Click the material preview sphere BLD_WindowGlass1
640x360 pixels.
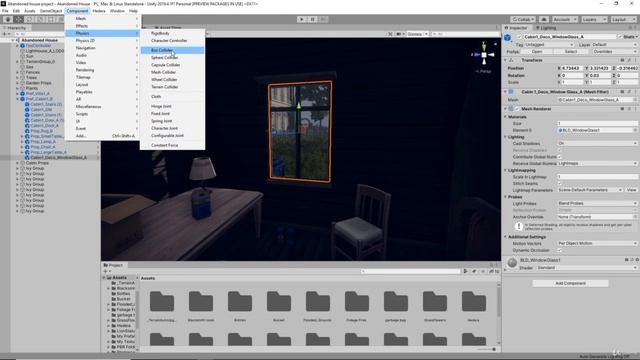pyautogui.click(x=512, y=263)
